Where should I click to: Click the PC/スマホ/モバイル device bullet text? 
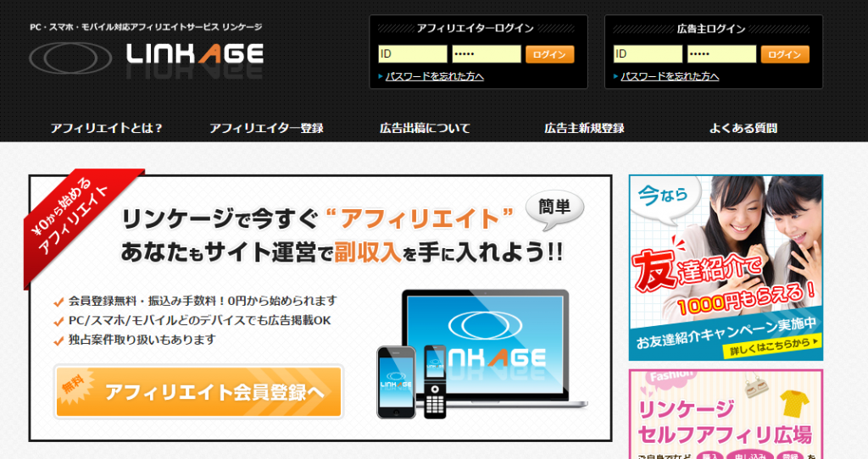(x=199, y=320)
